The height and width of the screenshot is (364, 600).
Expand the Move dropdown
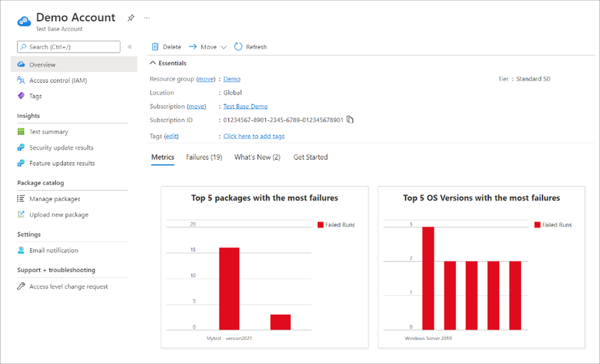point(223,47)
